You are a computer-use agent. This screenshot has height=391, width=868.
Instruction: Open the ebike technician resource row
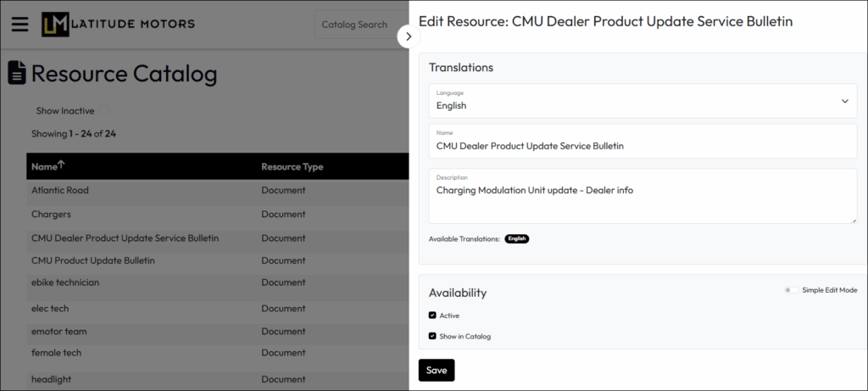[218, 282]
